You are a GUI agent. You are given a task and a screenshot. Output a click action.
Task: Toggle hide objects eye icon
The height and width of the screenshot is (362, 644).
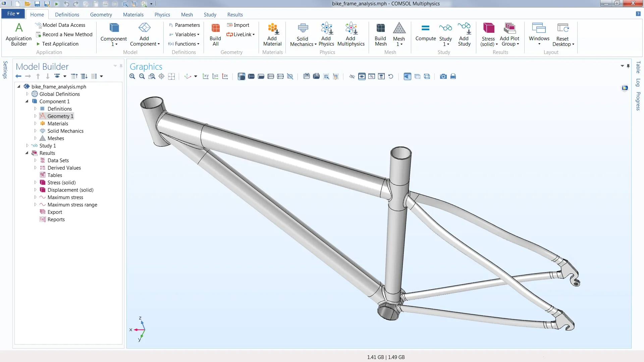click(352, 76)
